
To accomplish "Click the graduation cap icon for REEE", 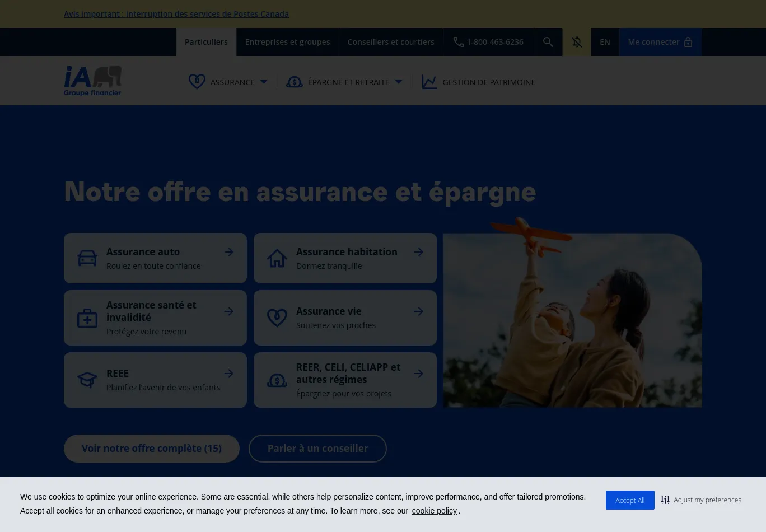I will click(87, 380).
